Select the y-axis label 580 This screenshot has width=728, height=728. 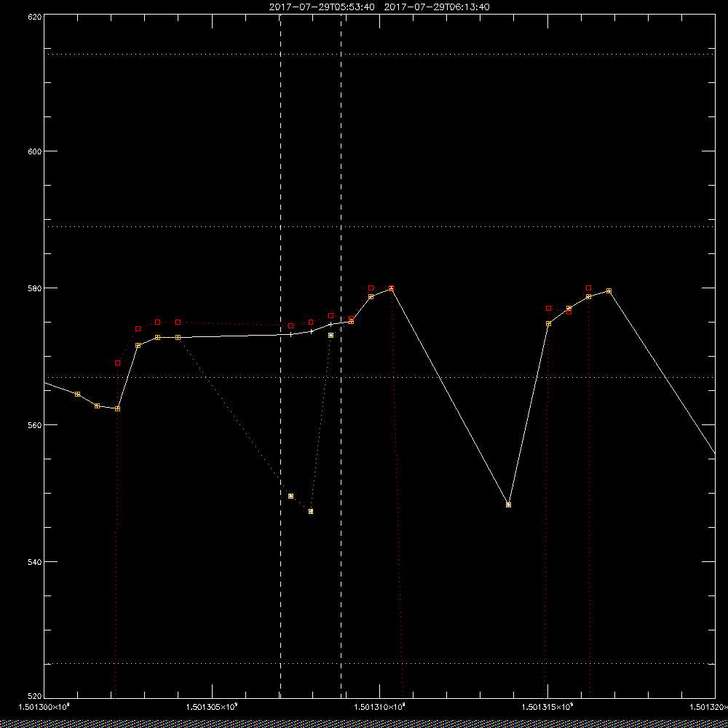tap(35, 288)
